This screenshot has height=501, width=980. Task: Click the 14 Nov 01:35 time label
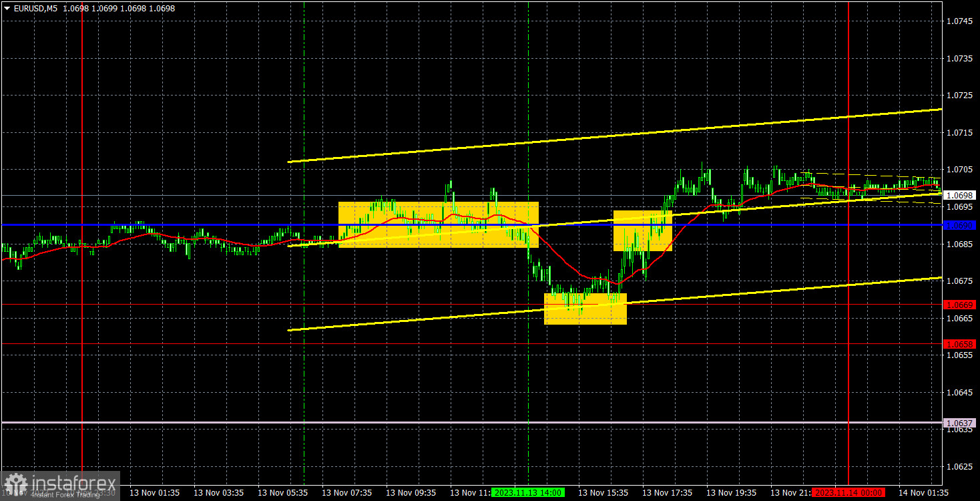[924, 492]
